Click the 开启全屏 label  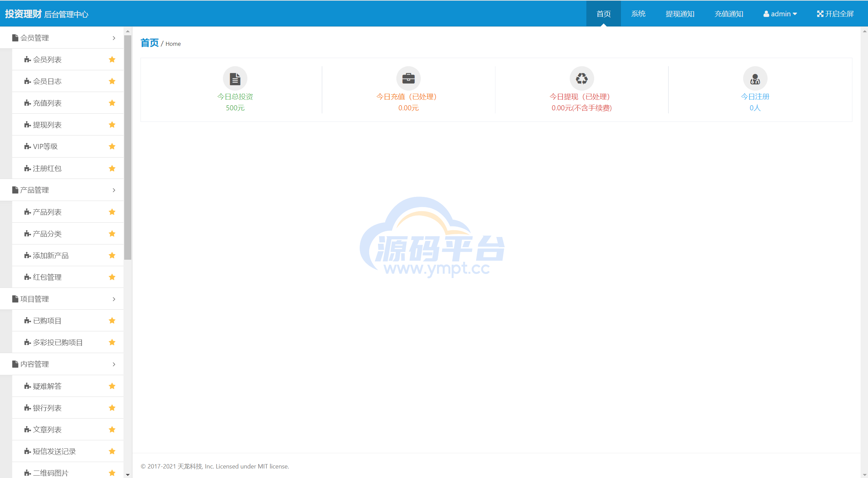pyautogui.click(x=839, y=14)
